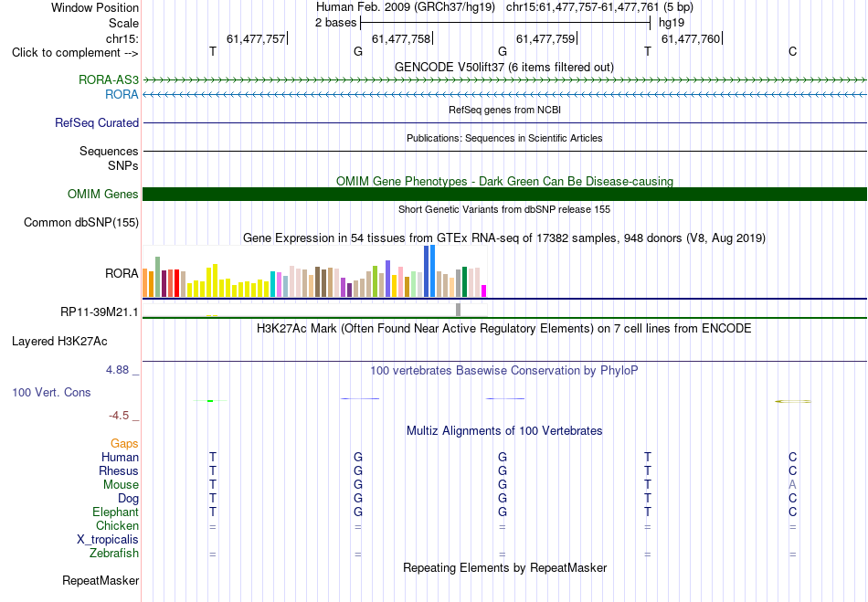Click the 100 Vert. Cons track label
This screenshot has width=868, height=602.
tap(51, 392)
